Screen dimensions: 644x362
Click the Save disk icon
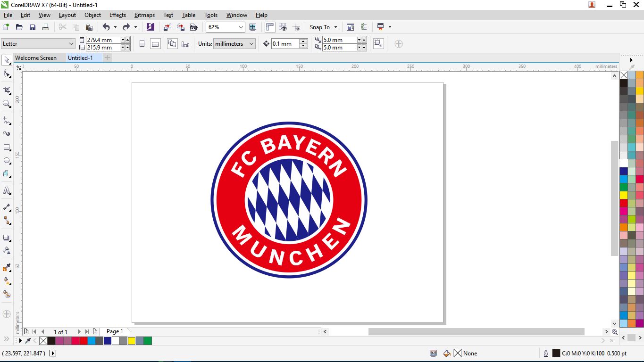point(33,27)
